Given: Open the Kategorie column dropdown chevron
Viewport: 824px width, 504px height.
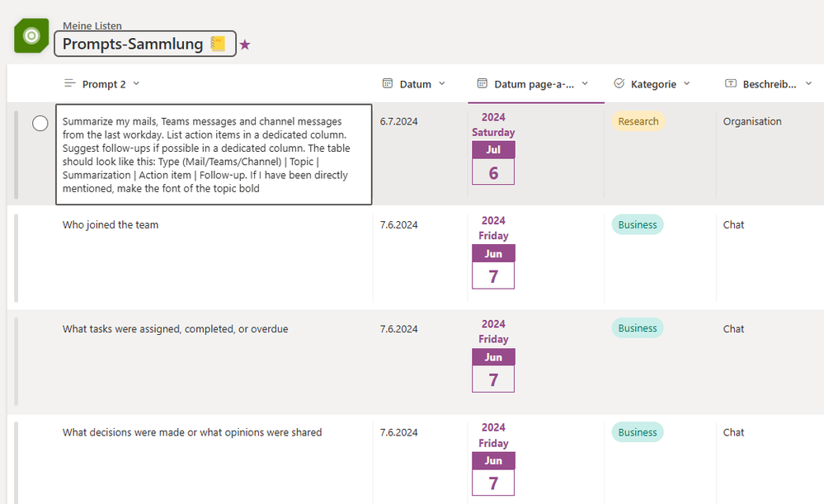Looking at the screenshot, I should (x=687, y=83).
